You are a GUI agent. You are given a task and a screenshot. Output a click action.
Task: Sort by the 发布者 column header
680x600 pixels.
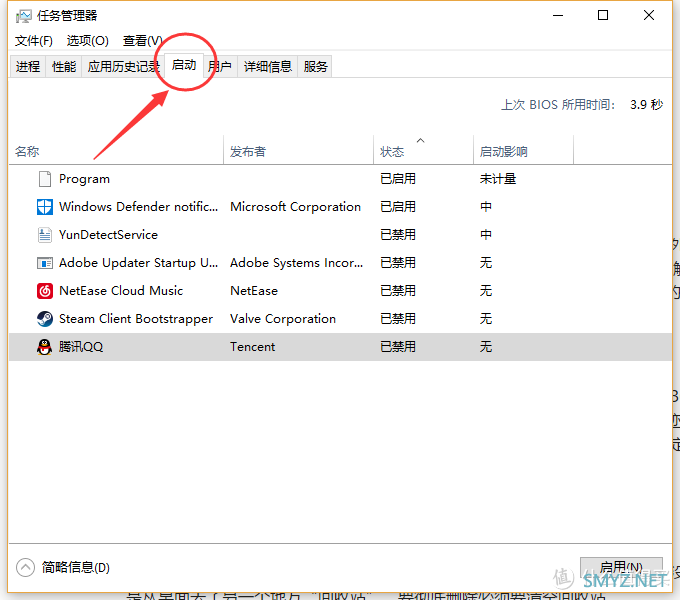tap(298, 151)
